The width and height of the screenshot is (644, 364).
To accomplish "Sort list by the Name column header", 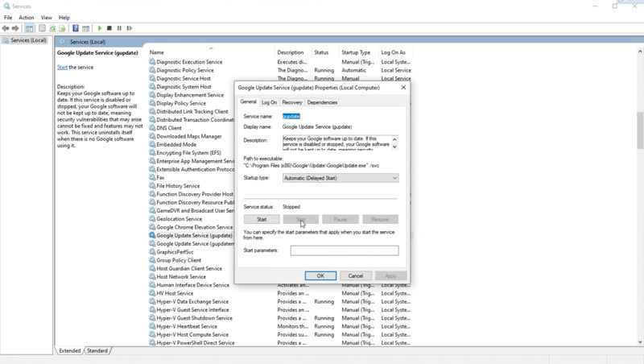I will 212,52.
